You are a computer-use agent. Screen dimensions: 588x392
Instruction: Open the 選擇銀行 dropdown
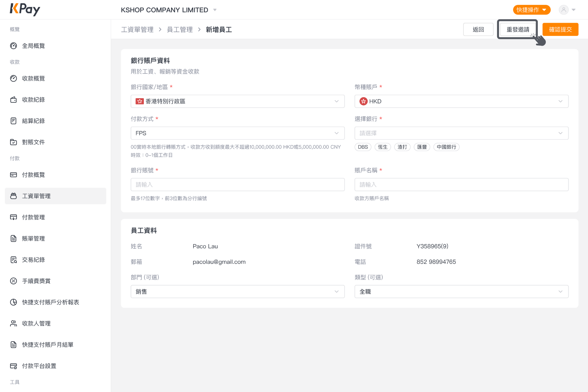[x=461, y=133]
